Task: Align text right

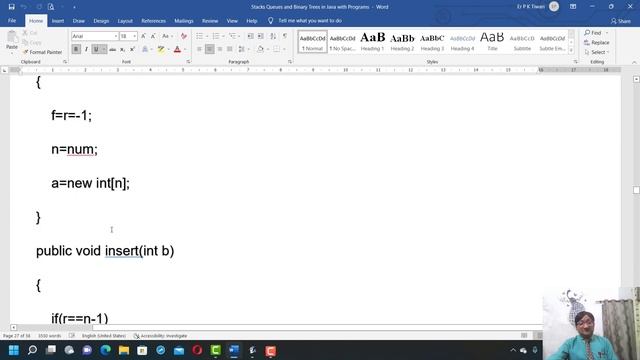Action: (220, 49)
